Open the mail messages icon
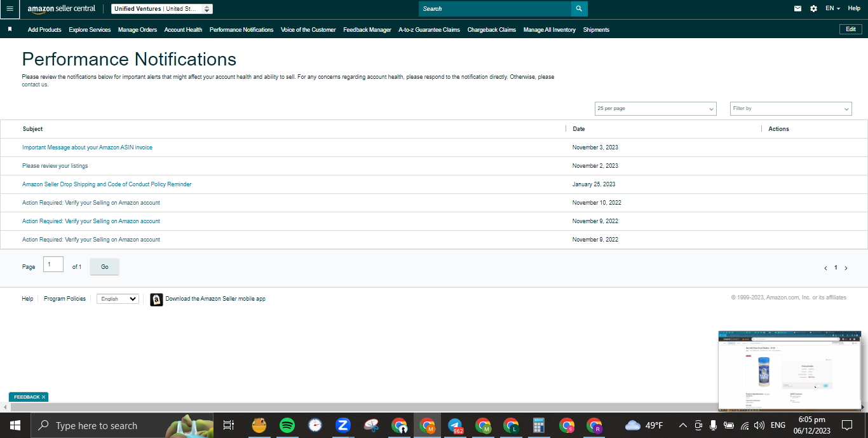 coord(797,9)
